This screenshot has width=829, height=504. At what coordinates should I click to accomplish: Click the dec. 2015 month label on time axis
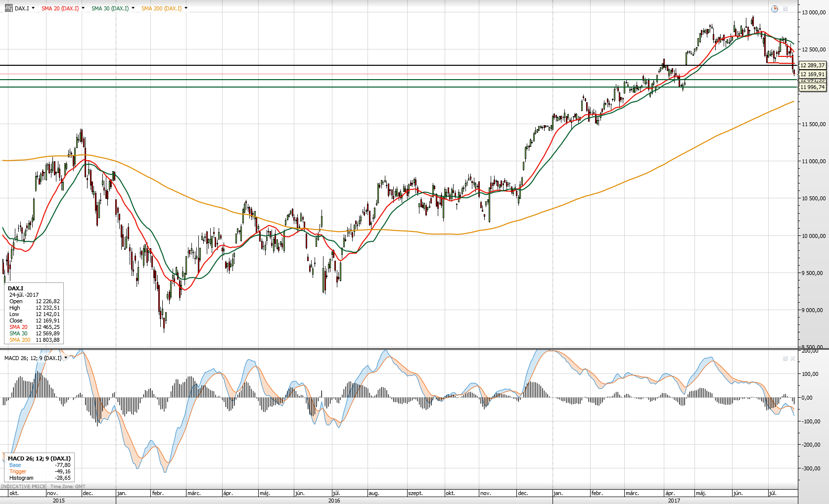point(88,493)
